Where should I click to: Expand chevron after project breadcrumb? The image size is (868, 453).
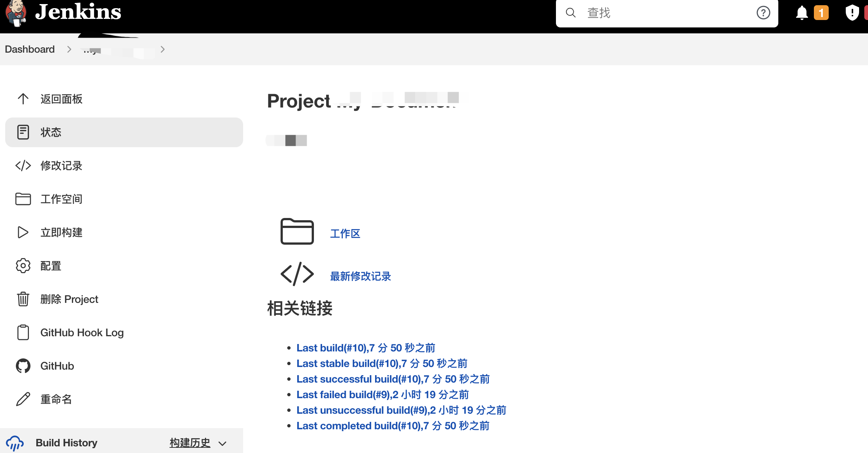pos(162,49)
